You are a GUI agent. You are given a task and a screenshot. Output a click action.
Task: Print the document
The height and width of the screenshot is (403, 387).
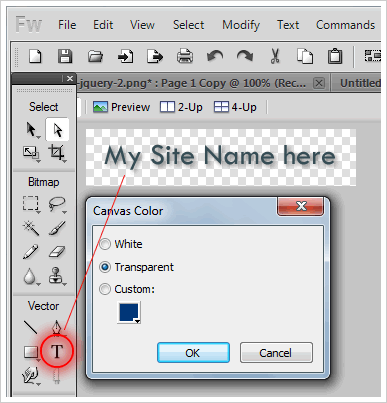click(x=185, y=56)
